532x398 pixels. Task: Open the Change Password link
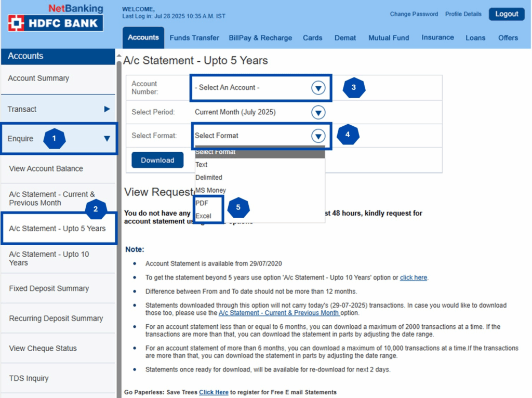[414, 14]
